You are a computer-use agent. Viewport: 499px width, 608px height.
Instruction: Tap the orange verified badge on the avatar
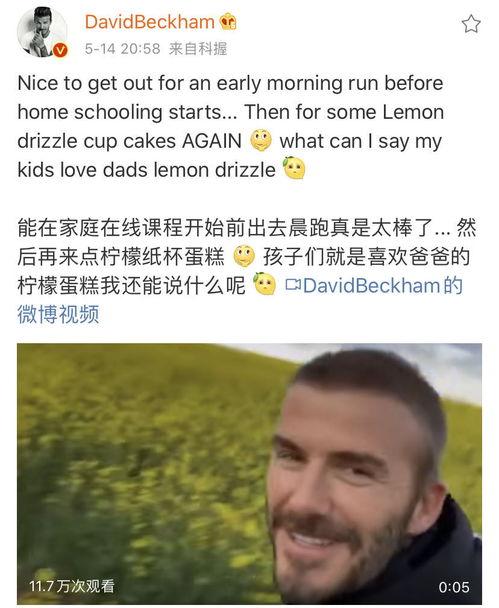pos(60,50)
